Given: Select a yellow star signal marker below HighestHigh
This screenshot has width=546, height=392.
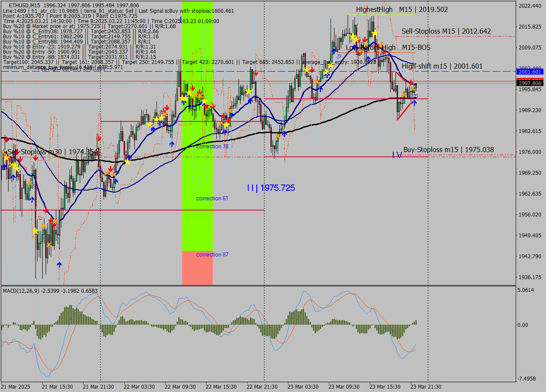Looking at the screenshot, I should [375, 33].
